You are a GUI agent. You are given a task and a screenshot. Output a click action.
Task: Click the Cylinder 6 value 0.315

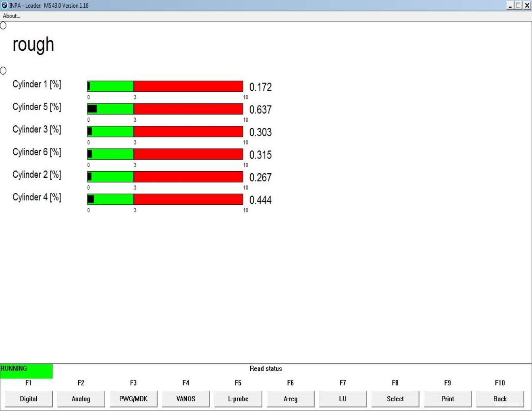coord(260,155)
